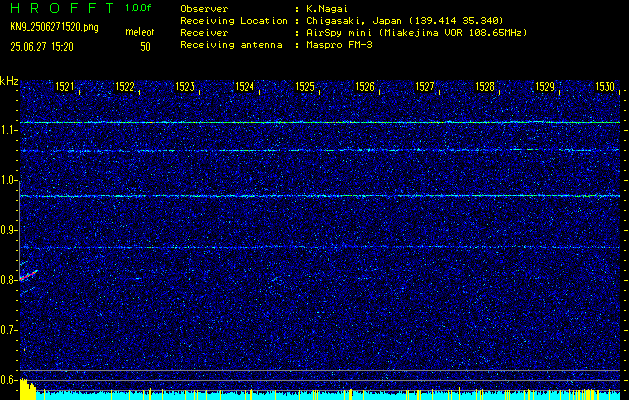Click the 1525 time marker

[305, 86]
